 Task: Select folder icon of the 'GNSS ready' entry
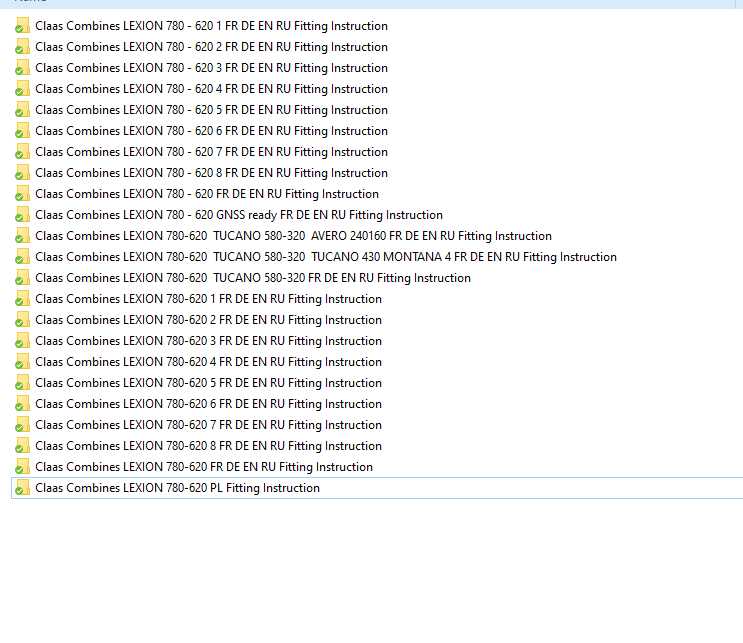coord(22,215)
